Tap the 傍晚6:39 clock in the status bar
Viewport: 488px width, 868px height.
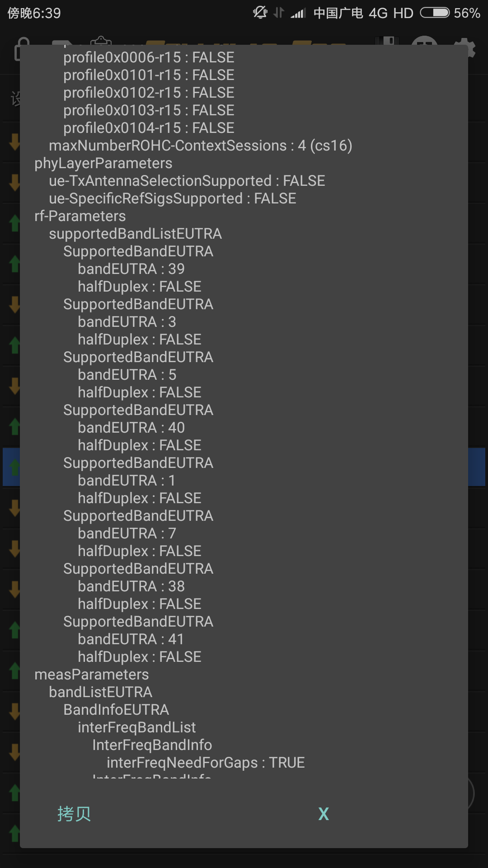[34, 13]
